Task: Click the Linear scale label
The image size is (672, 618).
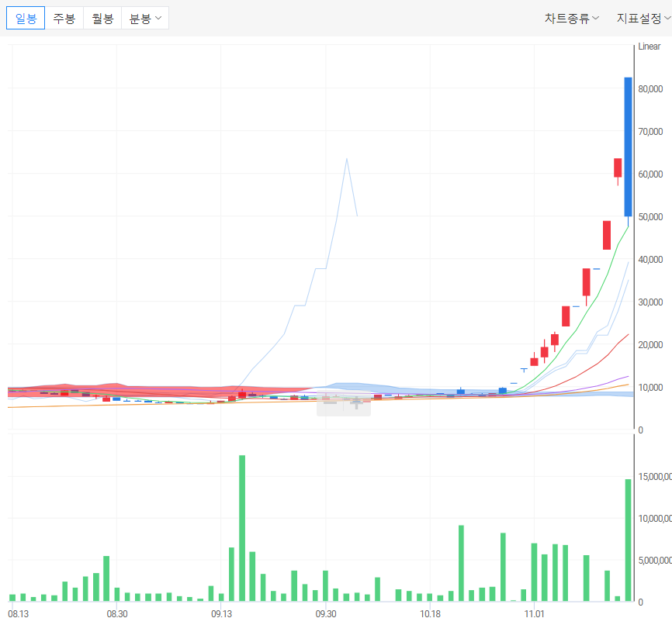Action: (649, 47)
